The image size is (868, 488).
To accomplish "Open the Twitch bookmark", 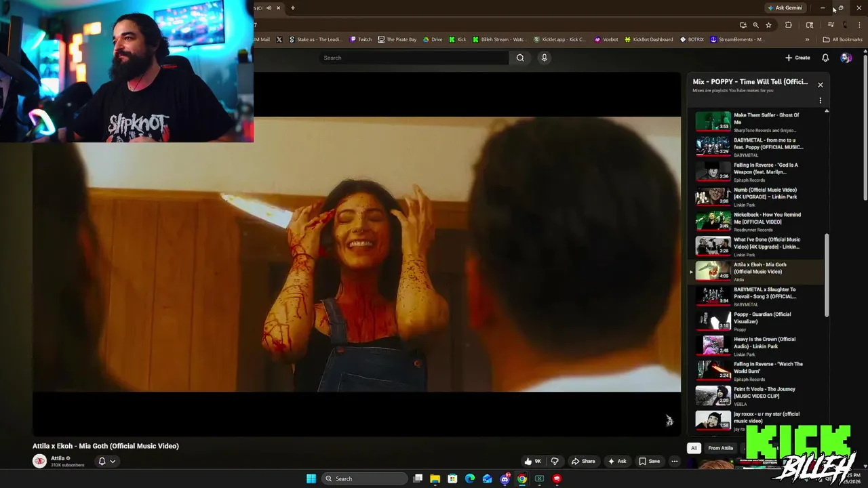I will coord(361,39).
